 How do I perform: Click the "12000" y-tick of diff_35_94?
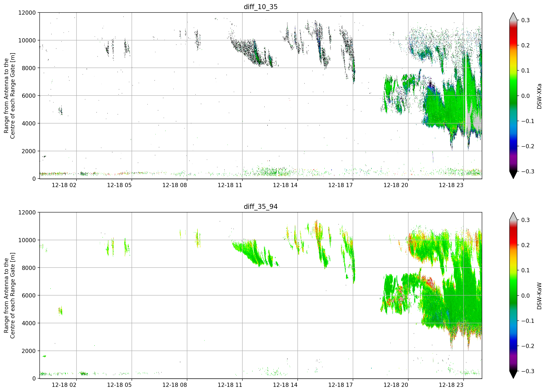pyautogui.click(x=27, y=213)
